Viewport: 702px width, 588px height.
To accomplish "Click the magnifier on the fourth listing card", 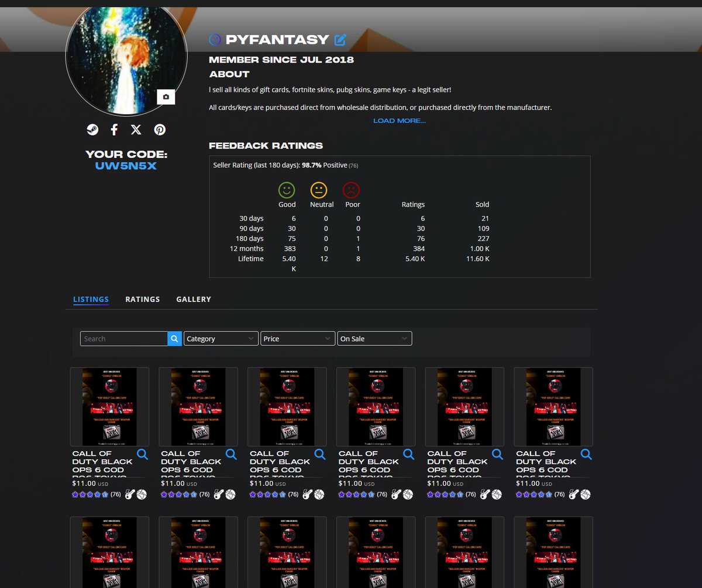I will coord(409,455).
